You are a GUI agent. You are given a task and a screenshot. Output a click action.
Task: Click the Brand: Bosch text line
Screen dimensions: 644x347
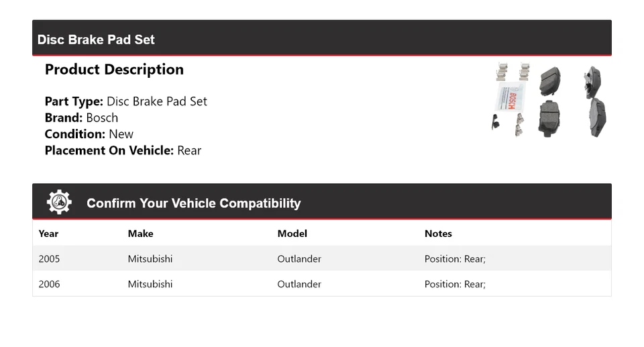[81, 117]
